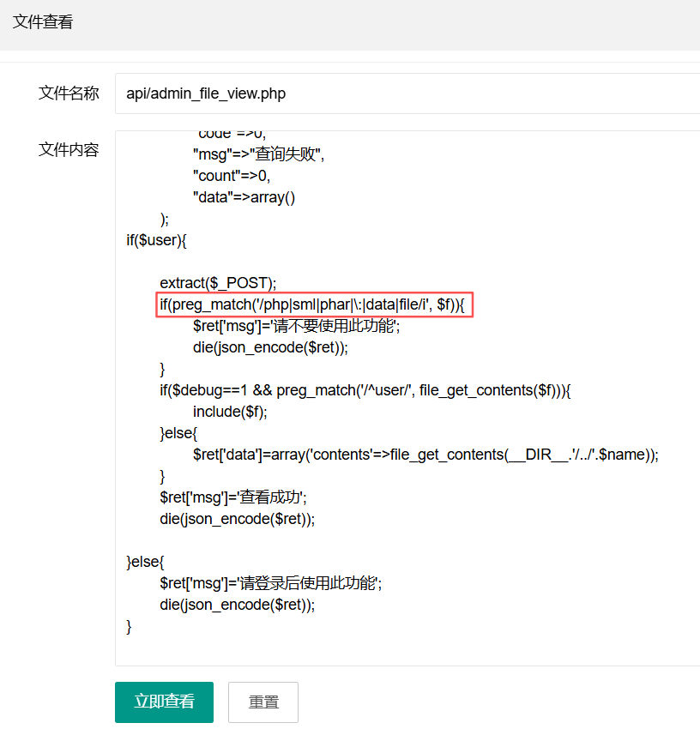Place cursor on if($user){ line
The width and height of the screenshot is (700, 747).
(156, 240)
